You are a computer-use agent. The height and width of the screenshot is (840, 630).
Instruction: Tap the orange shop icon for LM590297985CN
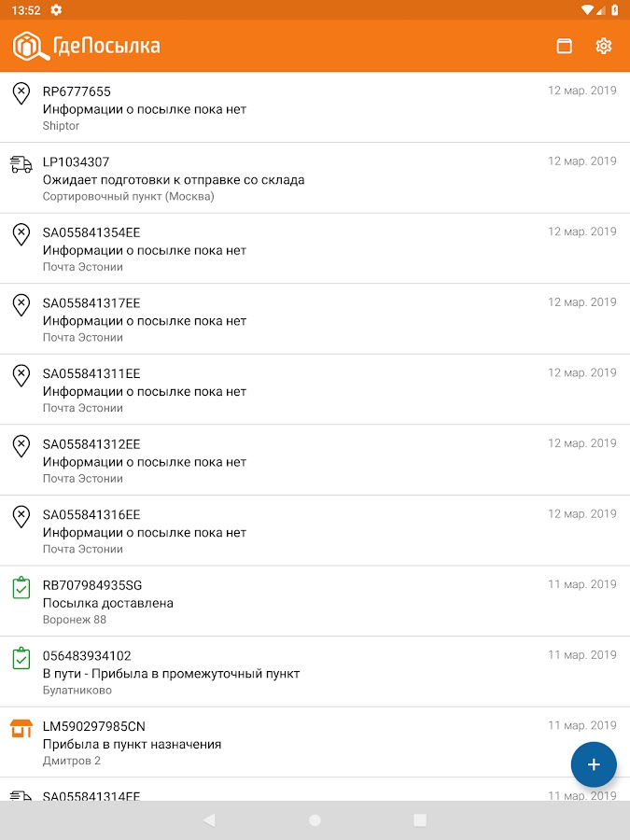(x=21, y=729)
